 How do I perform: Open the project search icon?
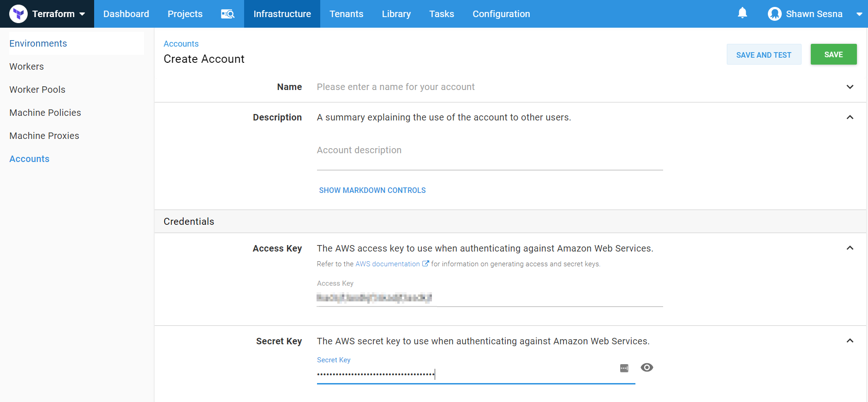[227, 14]
